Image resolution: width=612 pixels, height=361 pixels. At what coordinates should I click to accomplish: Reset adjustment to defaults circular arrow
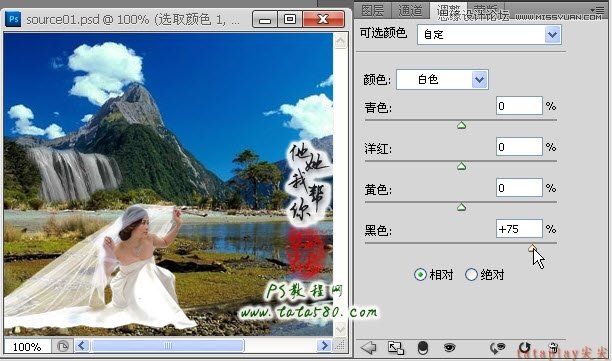(524, 347)
